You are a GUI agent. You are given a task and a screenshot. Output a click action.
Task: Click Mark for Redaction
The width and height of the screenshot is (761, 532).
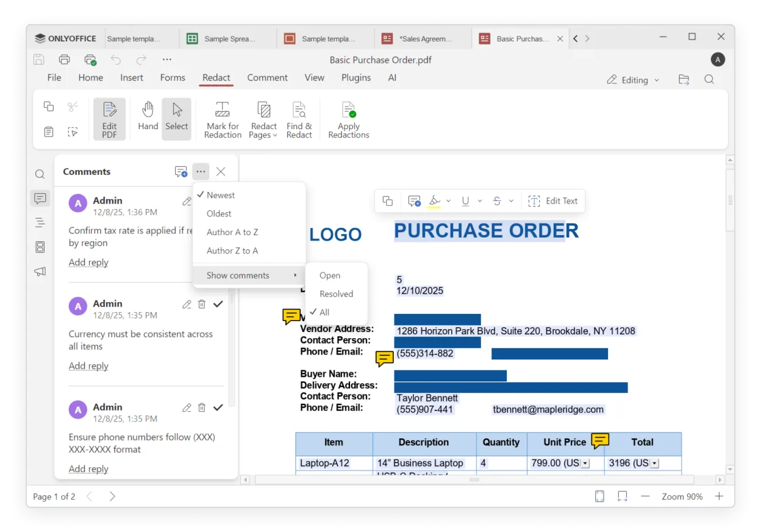click(223, 119)
